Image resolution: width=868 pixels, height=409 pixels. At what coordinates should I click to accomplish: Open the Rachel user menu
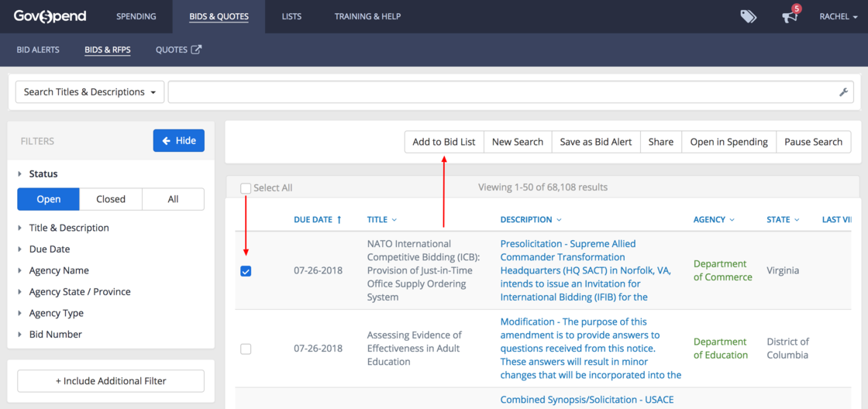(838, 16)
